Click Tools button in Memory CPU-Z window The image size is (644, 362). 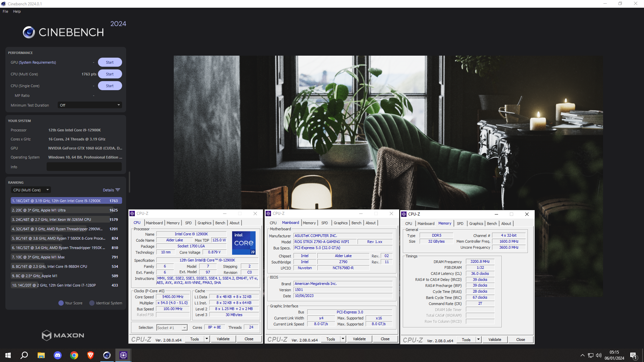click(x=466, y=340)
